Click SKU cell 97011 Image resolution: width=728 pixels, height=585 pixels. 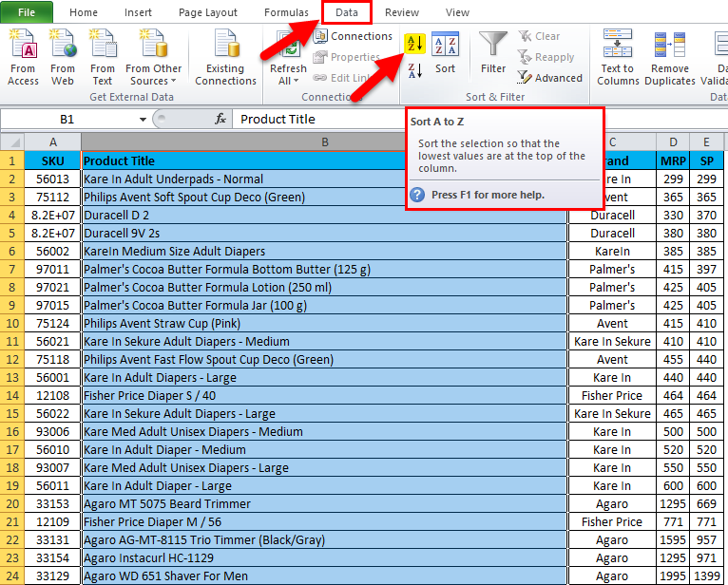pyautogui.click(x=53, y=269)
